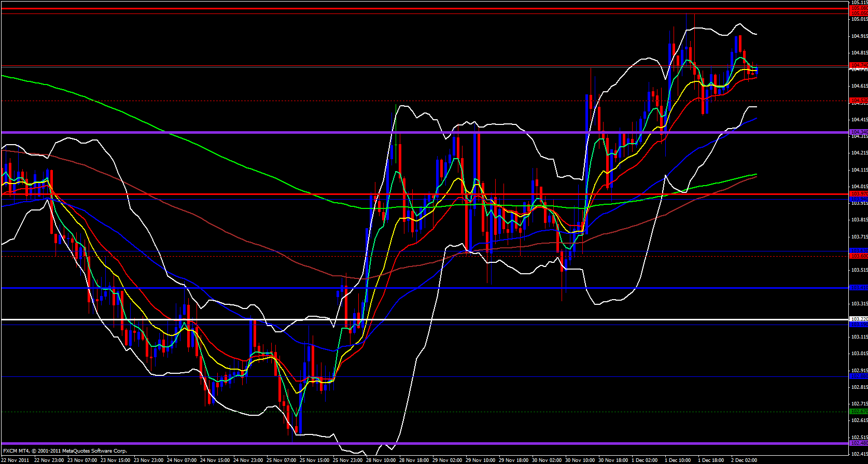The height and width of the screenshot is (464, 868).
Task: Click the 104.915 price scale value
Action: (859, 36)
